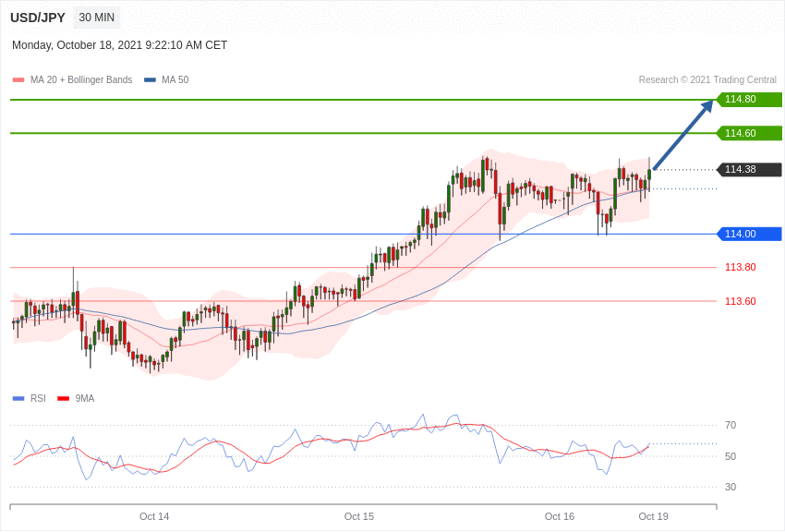
Task: Click the Research © 2021 Trading Central credit
Action: pos(707,80)
